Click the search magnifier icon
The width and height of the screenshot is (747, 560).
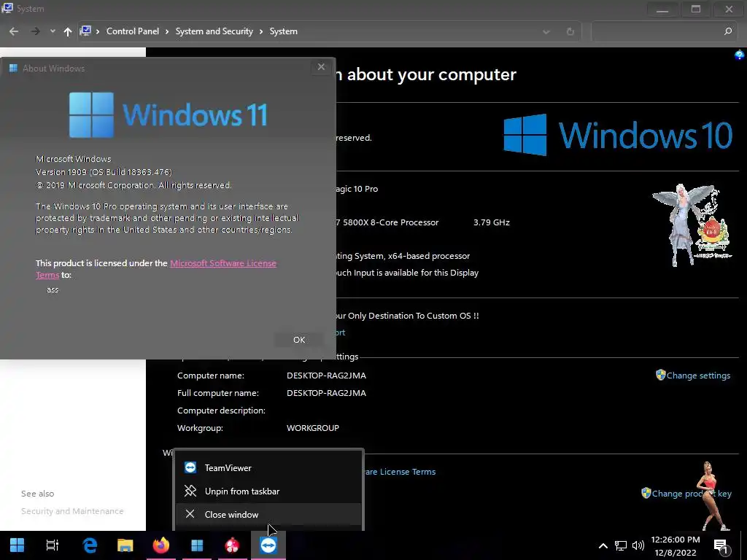click(727, 31)
